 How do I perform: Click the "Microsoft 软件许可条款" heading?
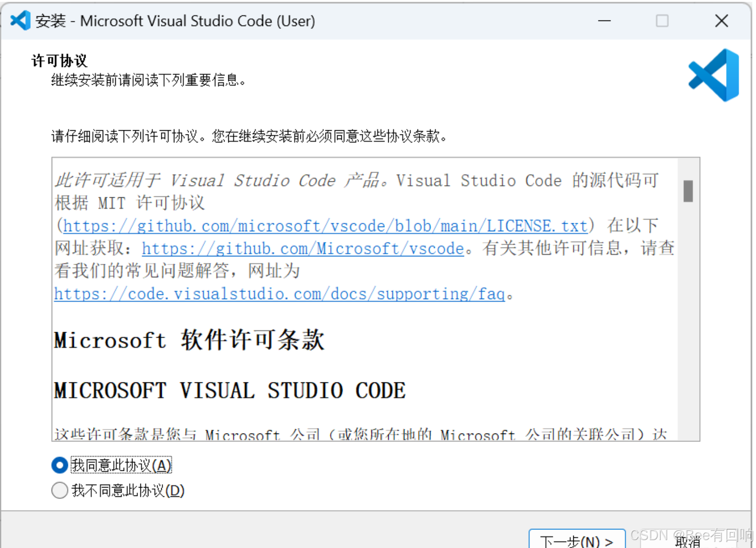(x=189, y=340)
